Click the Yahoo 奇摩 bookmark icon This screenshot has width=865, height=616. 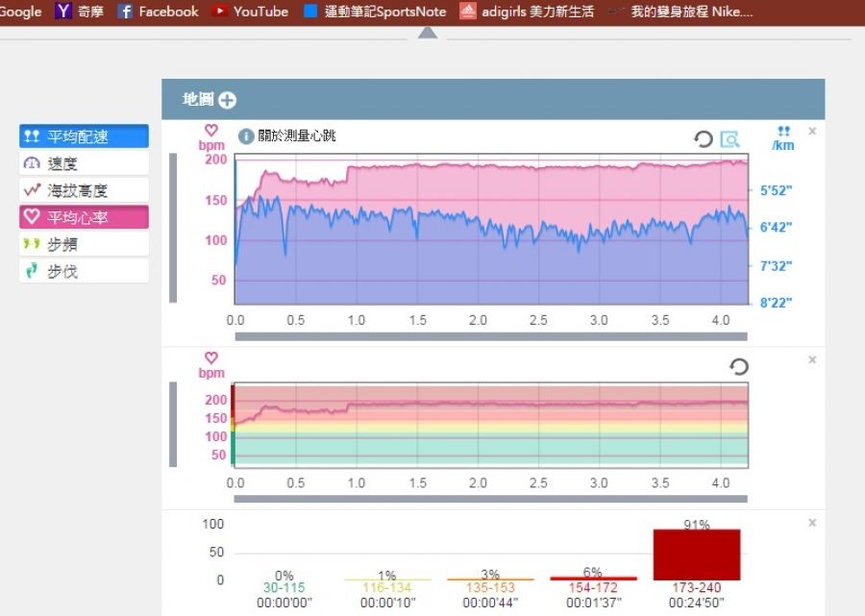click(x=64, y=12)
